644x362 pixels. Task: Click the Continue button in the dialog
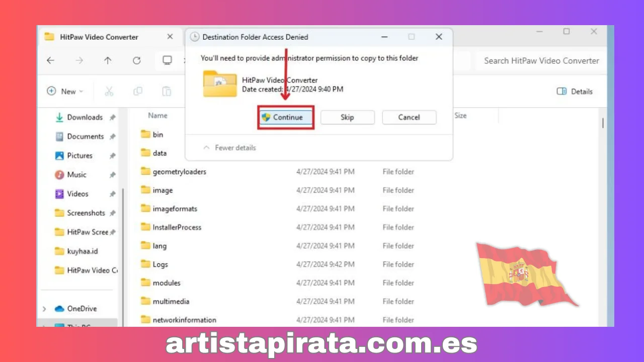(x=287, y=118)
